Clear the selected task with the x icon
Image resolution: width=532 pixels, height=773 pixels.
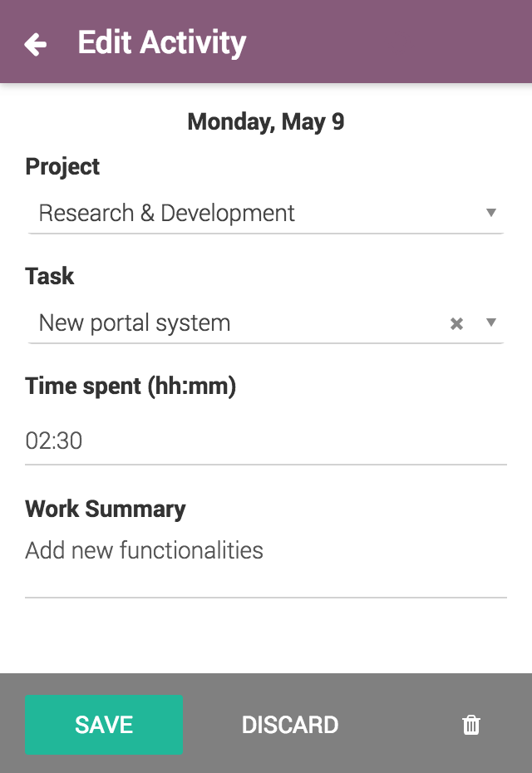click(456, 323)
